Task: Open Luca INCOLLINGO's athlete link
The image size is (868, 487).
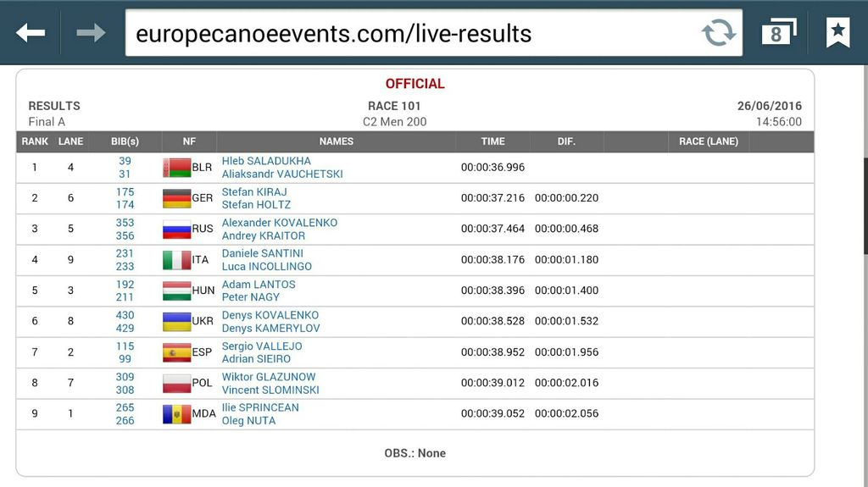Action: click(x=267, y=267)
